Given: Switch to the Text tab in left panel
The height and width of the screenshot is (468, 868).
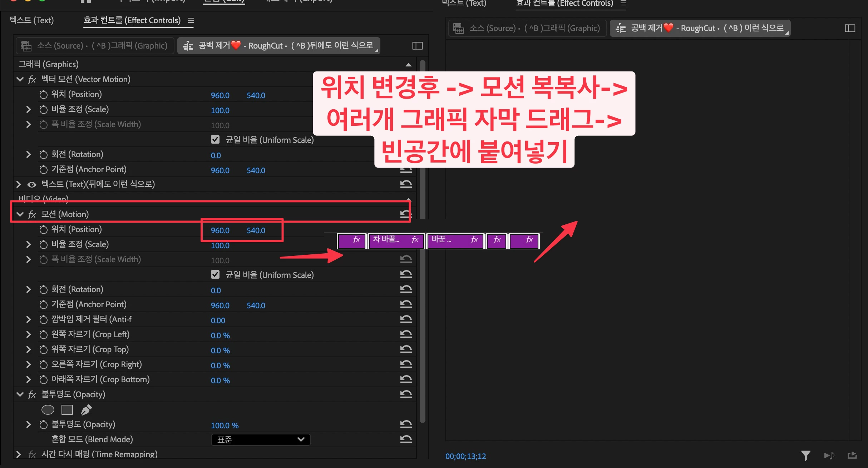Looking at the screenshot, I should click(31, 20).
